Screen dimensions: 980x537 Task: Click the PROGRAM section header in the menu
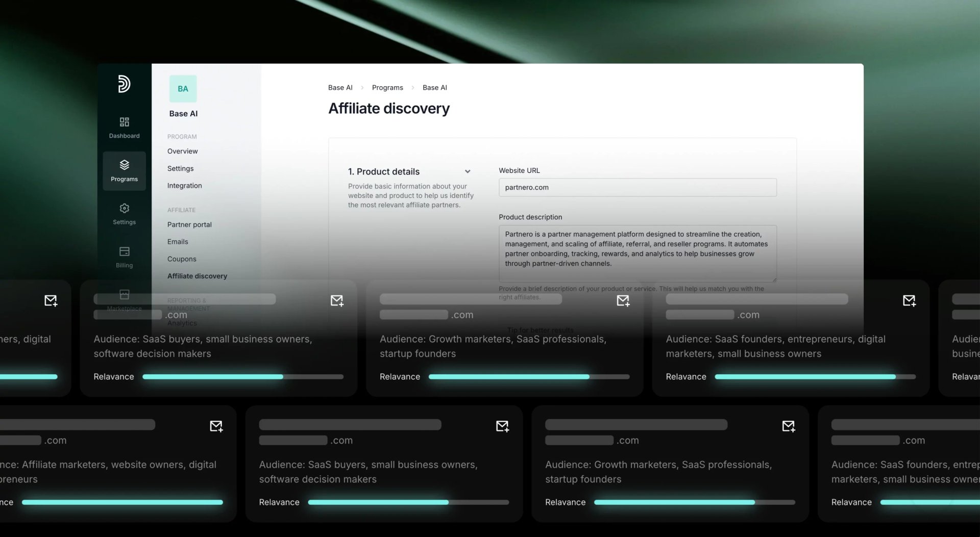click(182, 137)
